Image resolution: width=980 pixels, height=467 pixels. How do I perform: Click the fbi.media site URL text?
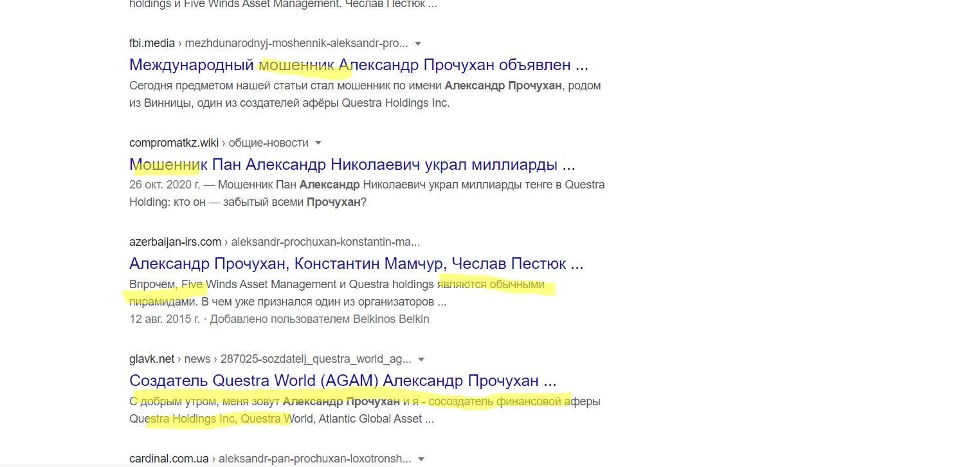(x=152, y=43)
